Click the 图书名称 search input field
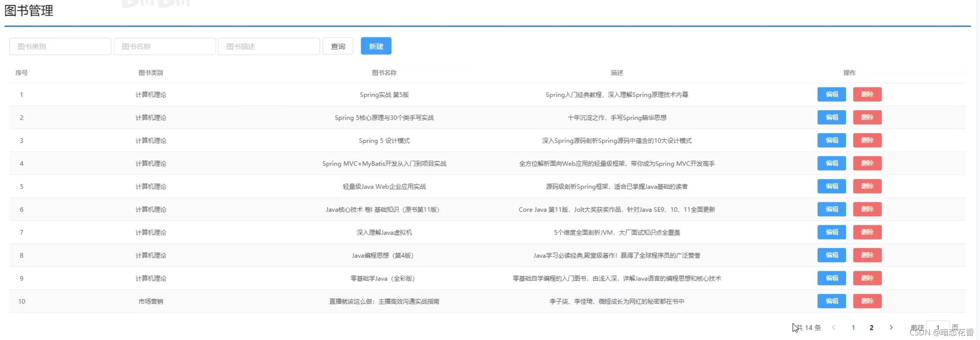 tap(165, 47)
